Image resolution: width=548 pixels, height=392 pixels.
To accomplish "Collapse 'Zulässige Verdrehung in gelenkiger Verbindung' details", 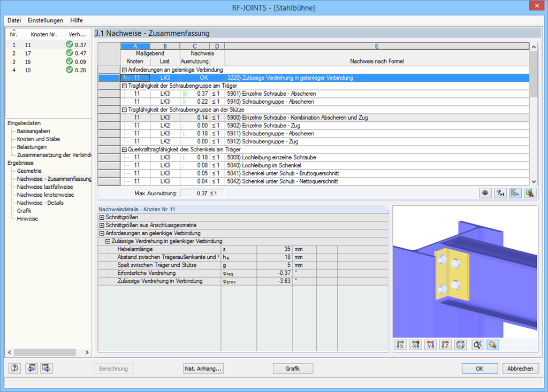I will click(108, 241).
